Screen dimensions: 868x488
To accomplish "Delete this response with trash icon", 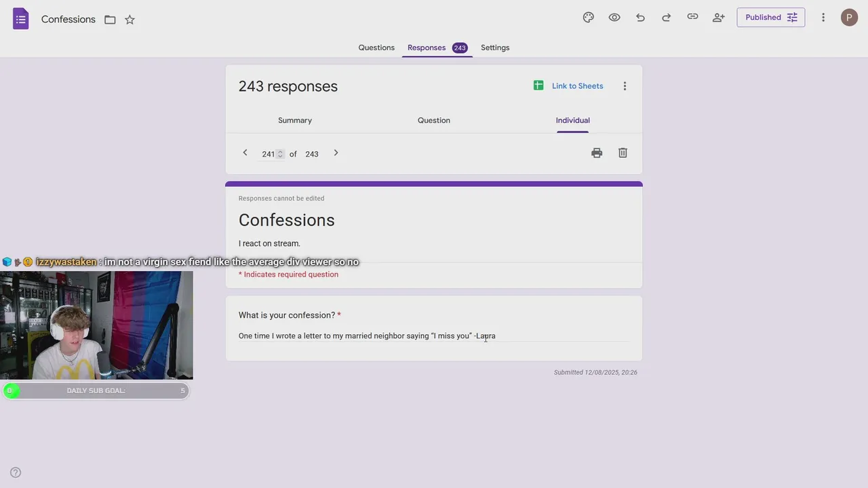I will click(623, 153).
